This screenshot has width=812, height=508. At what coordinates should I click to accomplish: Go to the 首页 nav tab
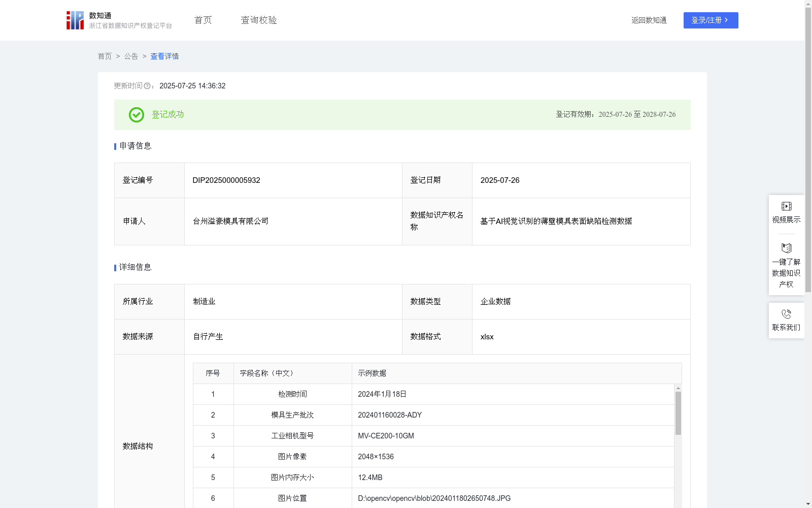point(203,20)
